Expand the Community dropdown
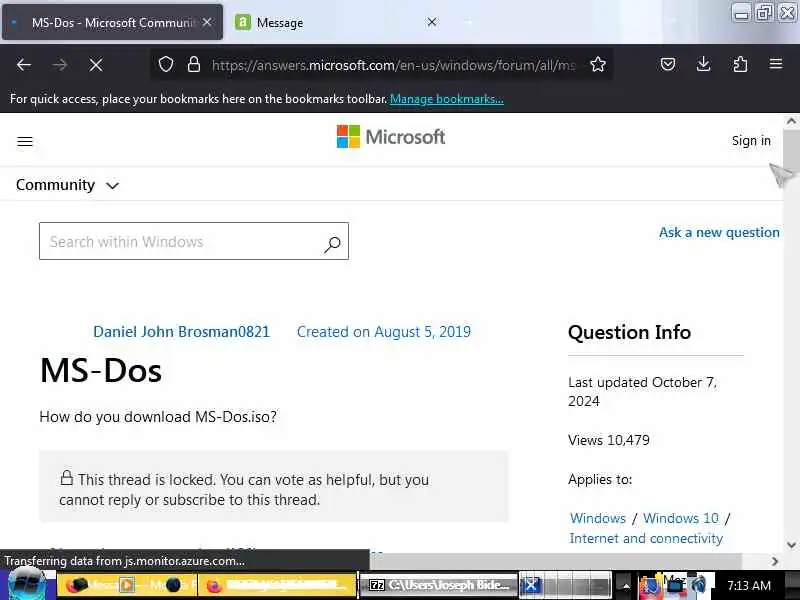 pos(67,185)
